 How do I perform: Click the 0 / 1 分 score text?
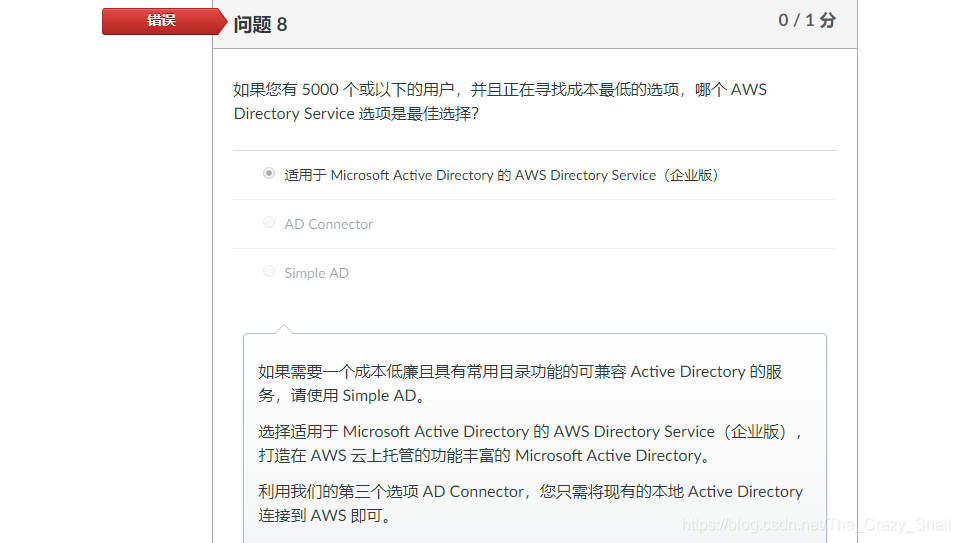point(807,20)
